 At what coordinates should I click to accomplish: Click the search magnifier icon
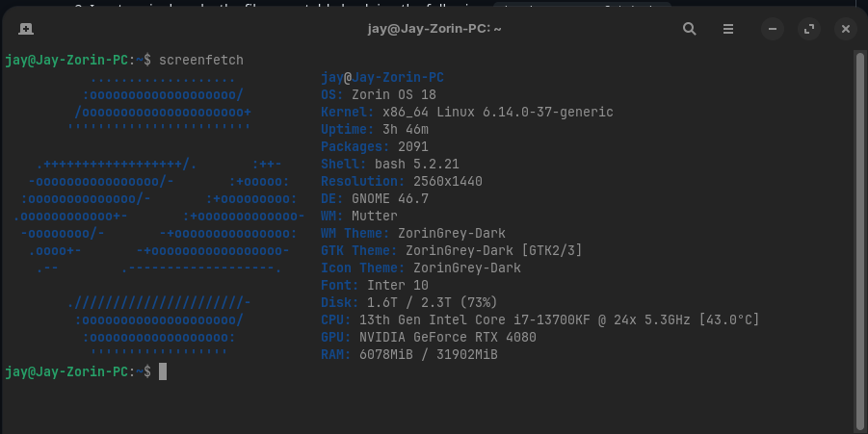(x=690, y=29)
